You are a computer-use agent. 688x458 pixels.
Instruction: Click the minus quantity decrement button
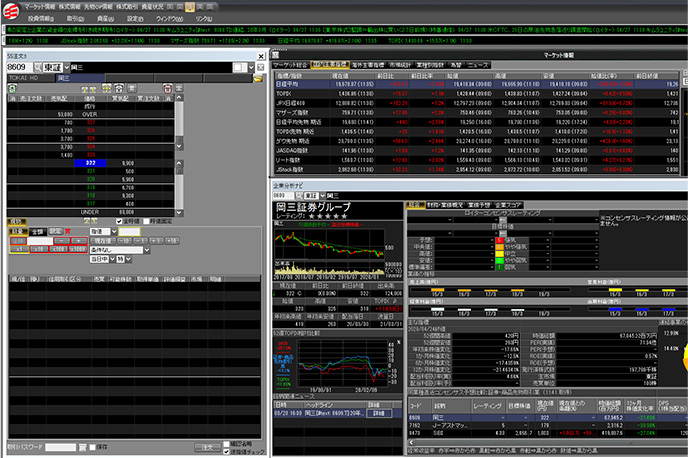point(62,241)
